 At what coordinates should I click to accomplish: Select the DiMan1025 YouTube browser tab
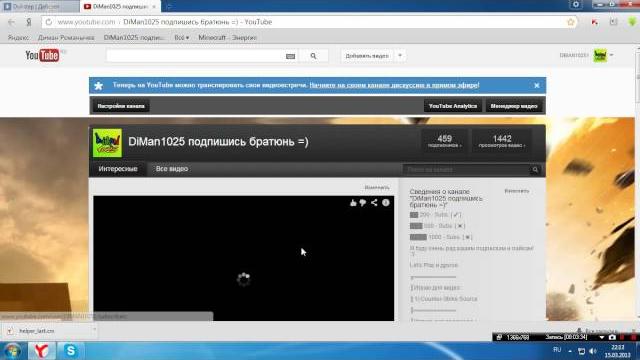(120, 7)
